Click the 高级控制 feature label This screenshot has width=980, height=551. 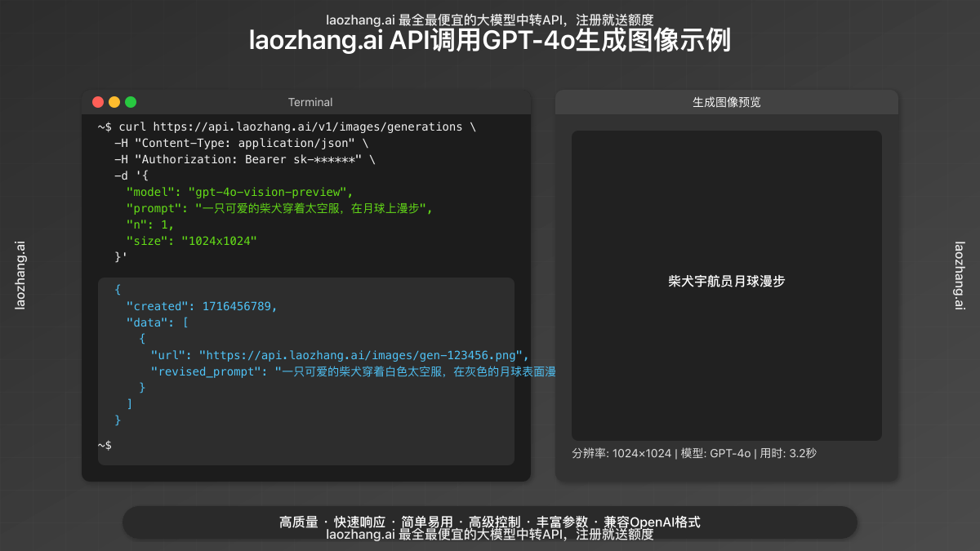click(494, 522)
